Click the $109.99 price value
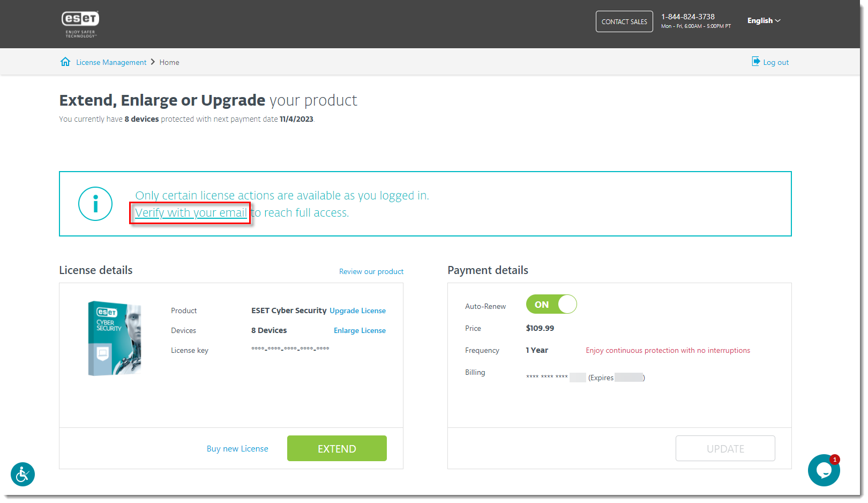This screenshot has height=503, width=868. coord(540,328)
